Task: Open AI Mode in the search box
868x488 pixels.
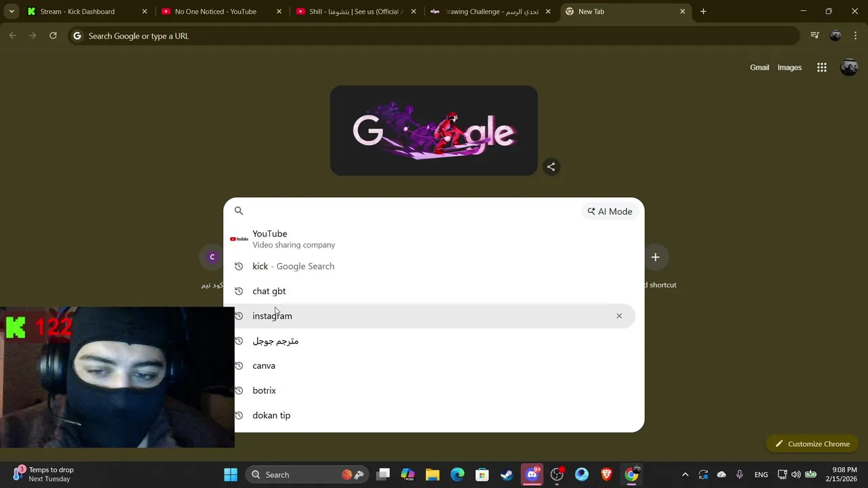Action: (610, 211)
